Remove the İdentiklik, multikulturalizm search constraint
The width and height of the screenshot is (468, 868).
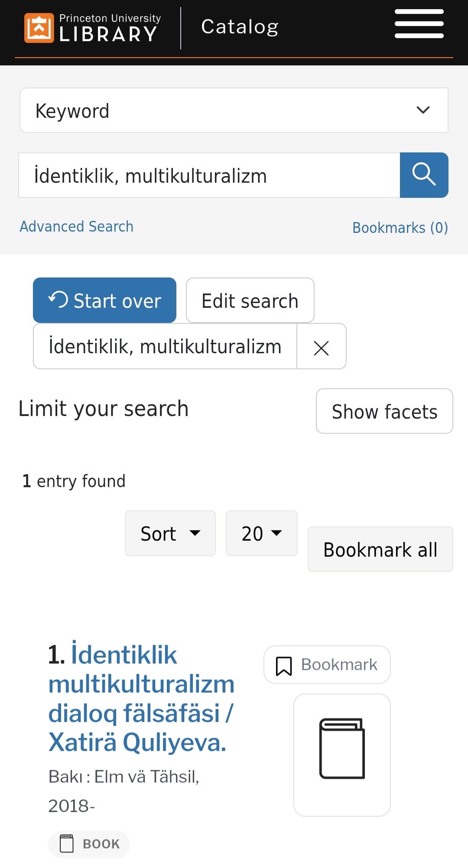click(x=321, y=347)
